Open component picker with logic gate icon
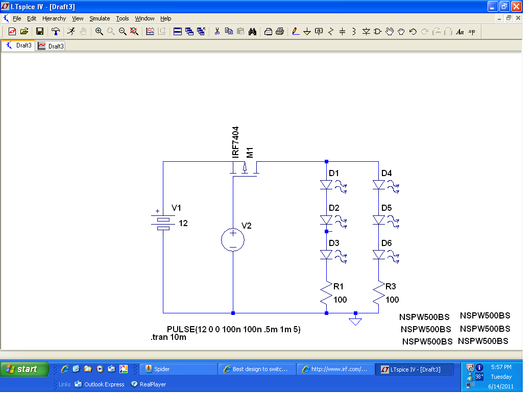The width and height of the screenshot is (532, 393). tap(378, 32)
